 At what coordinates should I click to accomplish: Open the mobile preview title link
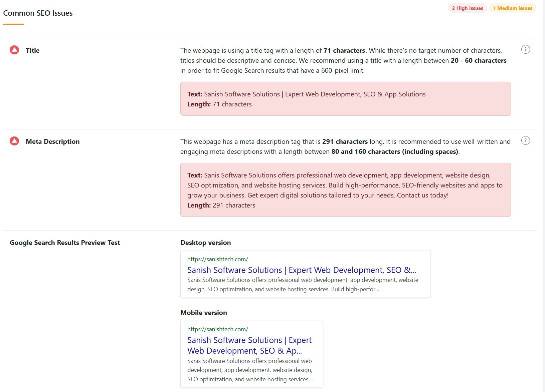coord(249,345)
